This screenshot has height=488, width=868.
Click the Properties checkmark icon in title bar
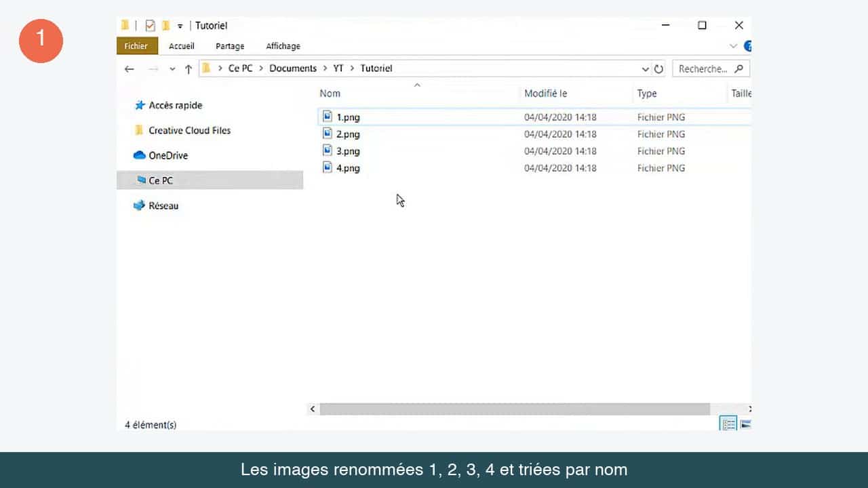[x=150, y=26]
